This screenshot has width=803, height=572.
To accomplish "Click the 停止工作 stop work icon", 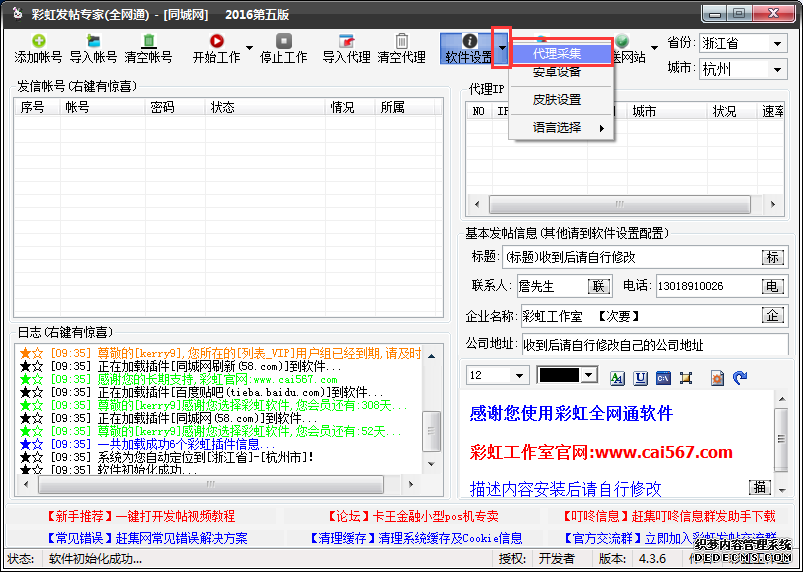I will (284, 41).
